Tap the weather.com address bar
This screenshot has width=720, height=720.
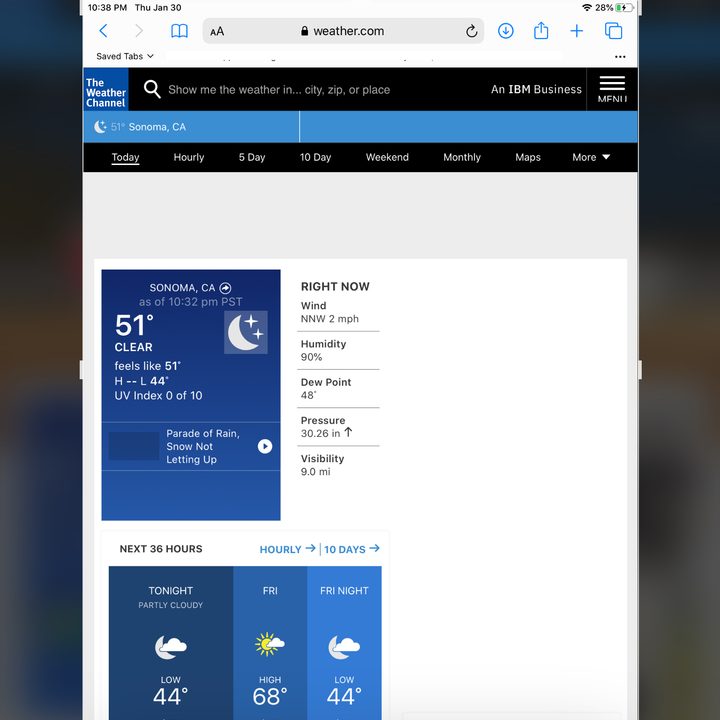[343, 31]
